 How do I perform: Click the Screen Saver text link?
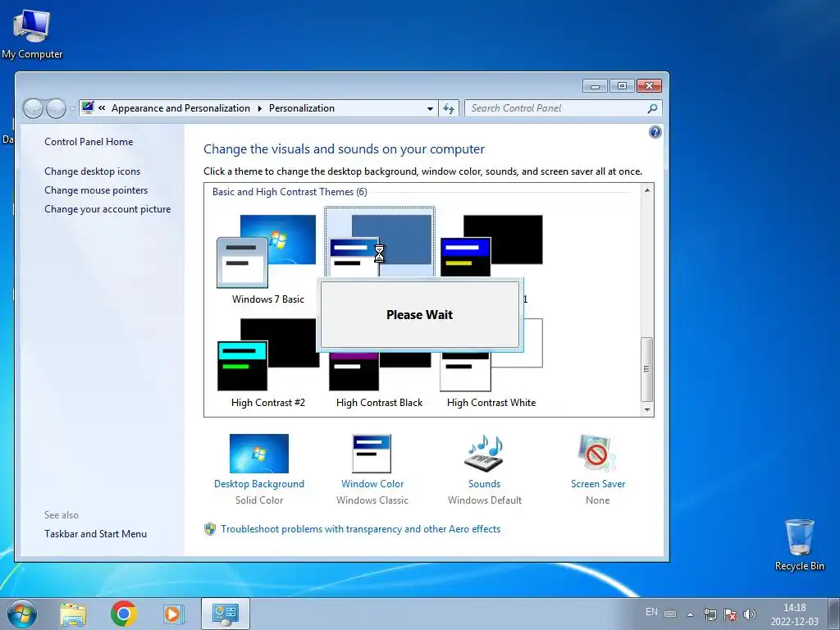coord(598,484)
